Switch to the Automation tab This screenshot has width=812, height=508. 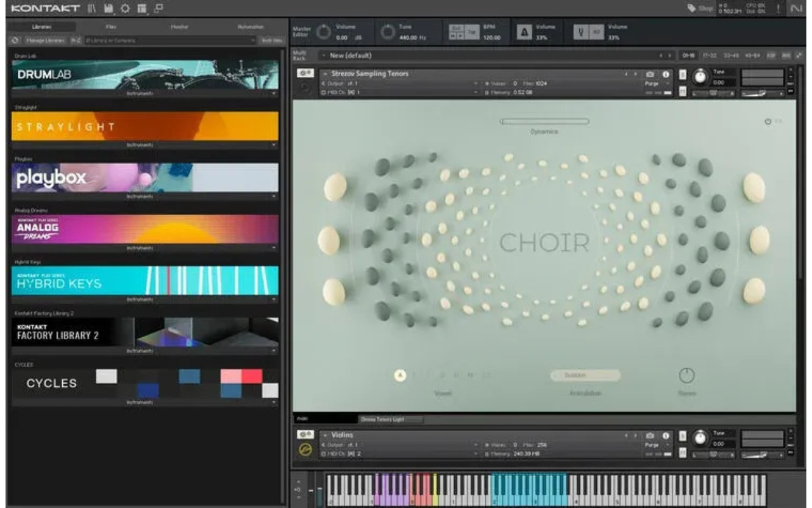pos(250,27)
